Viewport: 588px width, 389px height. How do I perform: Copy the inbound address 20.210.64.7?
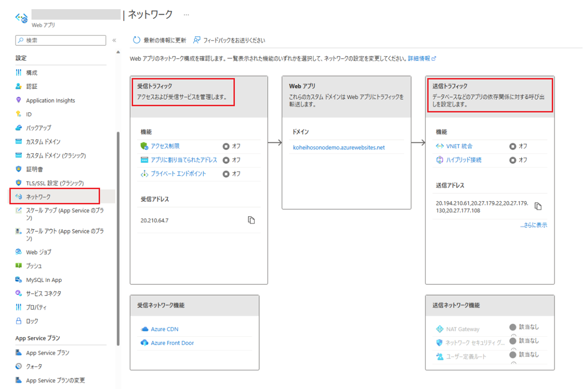click(x=251, y=220)
